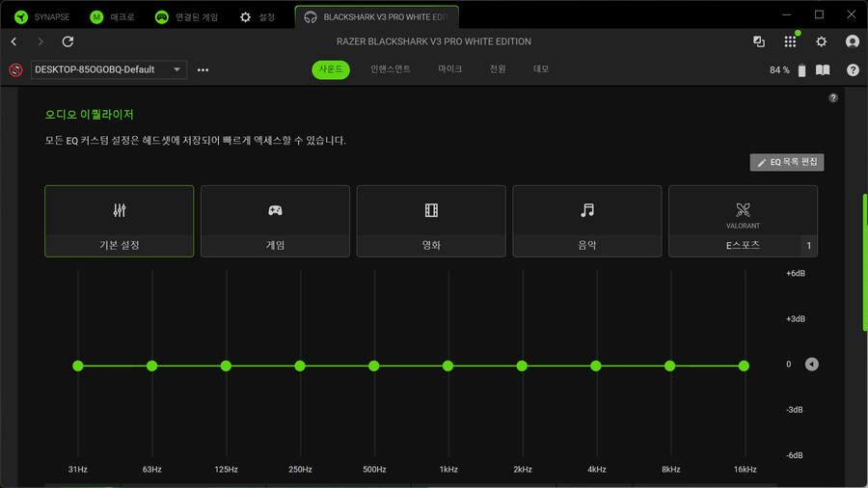868x488 pixels.
Task: Select the 사운드 tab
Action: tap(331, 69)
